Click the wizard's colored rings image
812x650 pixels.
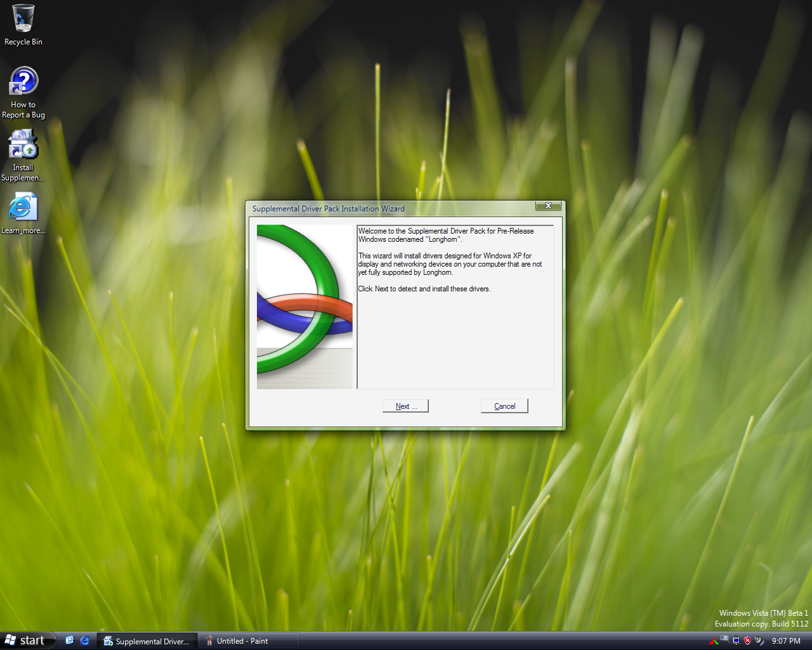pyautogui.click(x=304, y=307)
